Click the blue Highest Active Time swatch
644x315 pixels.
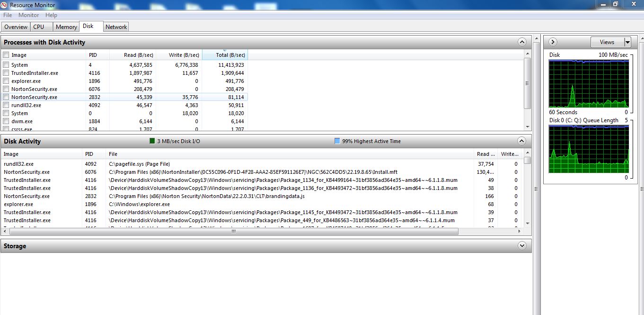[337, 141]
